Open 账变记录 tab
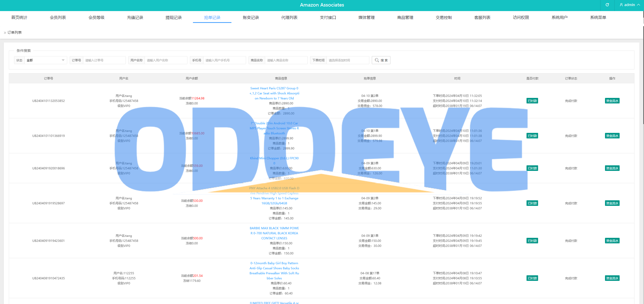The width and height of the screenshot is (644, 304). pyautogui.click(x=251, y=17)
